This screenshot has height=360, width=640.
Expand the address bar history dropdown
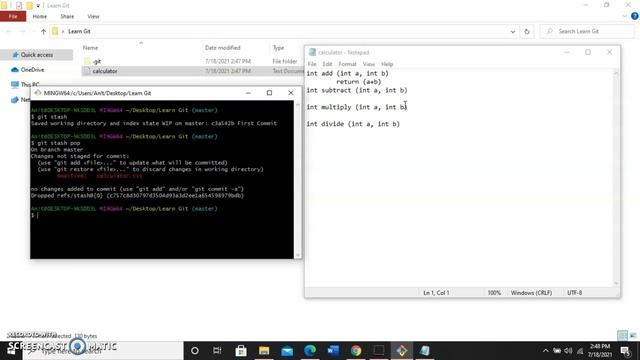tap(513, 31)
